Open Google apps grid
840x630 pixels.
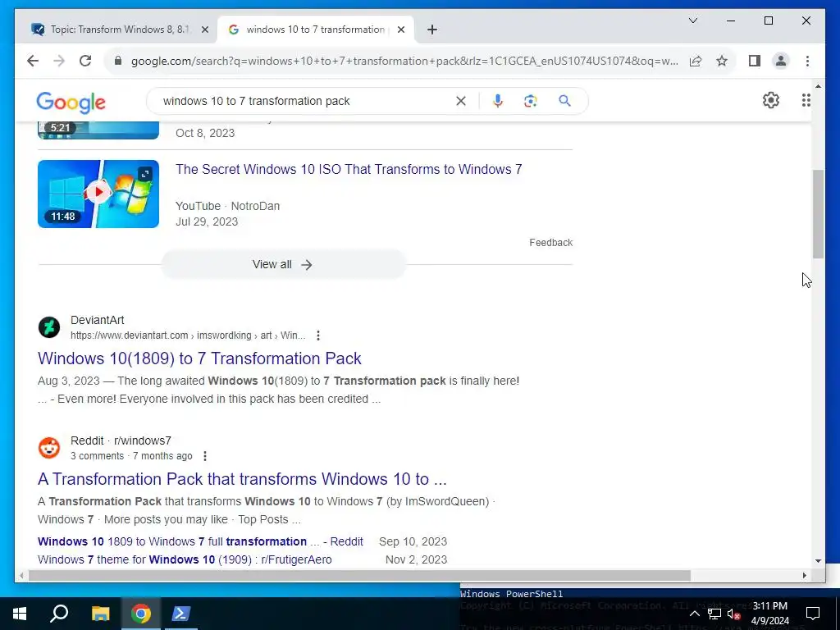point(806,100)
